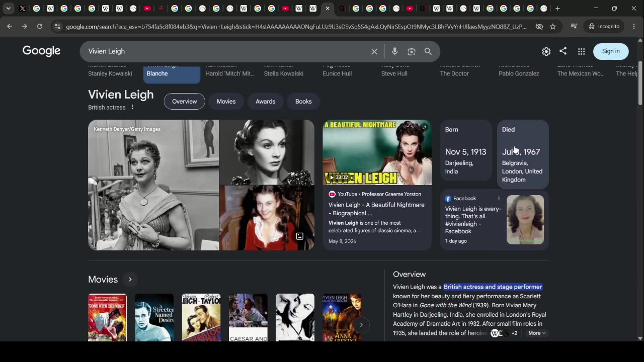This screenshot has width=644, height=362.
Task: Click the Sign in button
Action: (611, 51)
